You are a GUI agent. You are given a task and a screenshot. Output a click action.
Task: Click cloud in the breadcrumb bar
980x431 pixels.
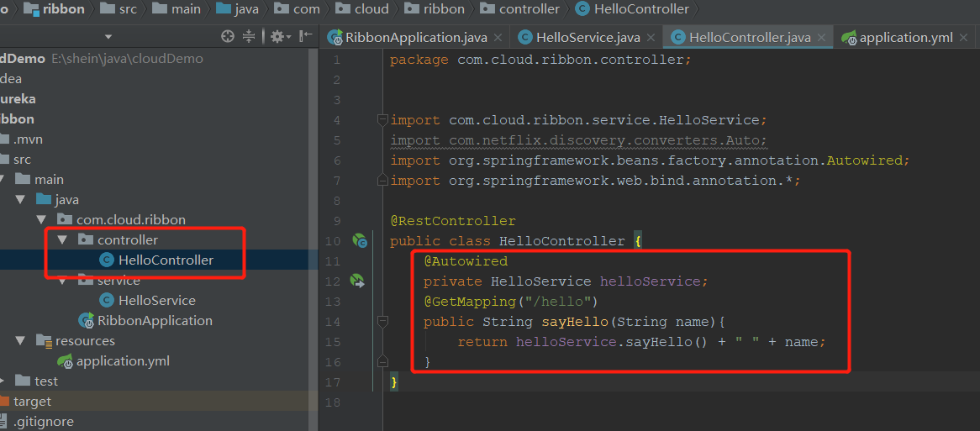click(x=371, y=9)
